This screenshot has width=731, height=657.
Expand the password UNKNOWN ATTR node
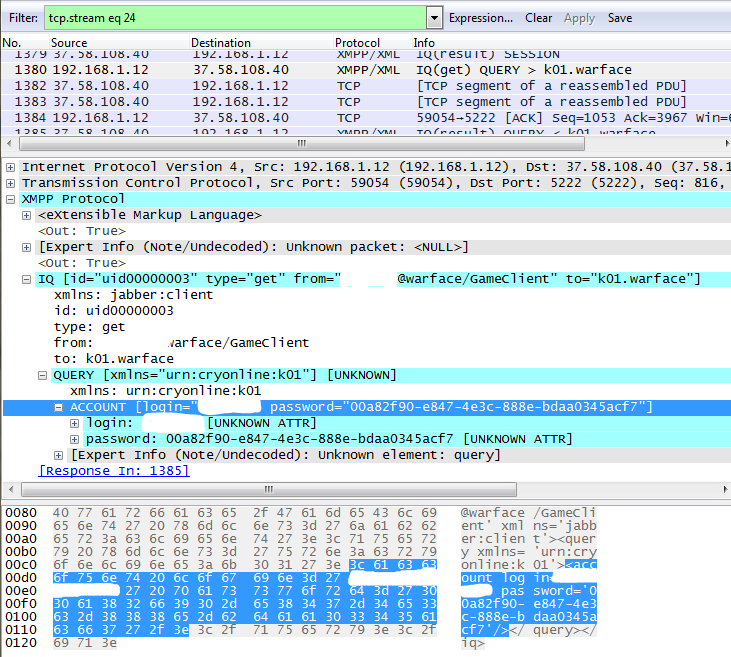75,439
